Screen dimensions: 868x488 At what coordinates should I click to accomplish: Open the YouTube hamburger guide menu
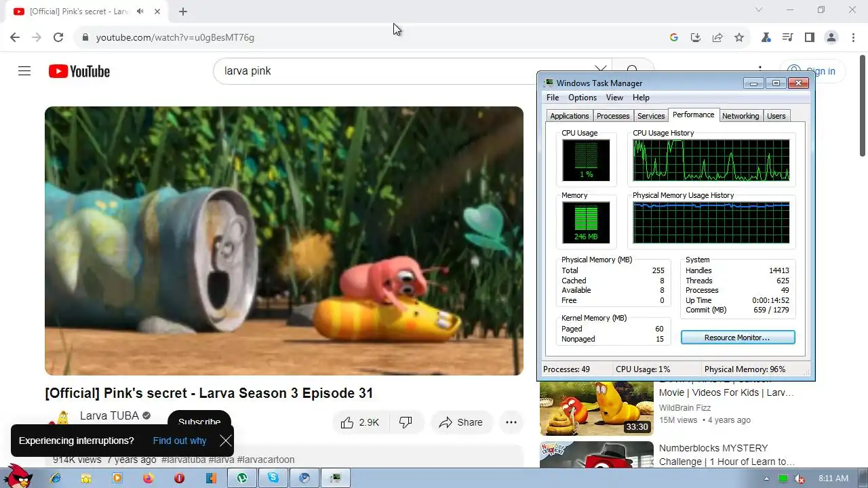24,71
